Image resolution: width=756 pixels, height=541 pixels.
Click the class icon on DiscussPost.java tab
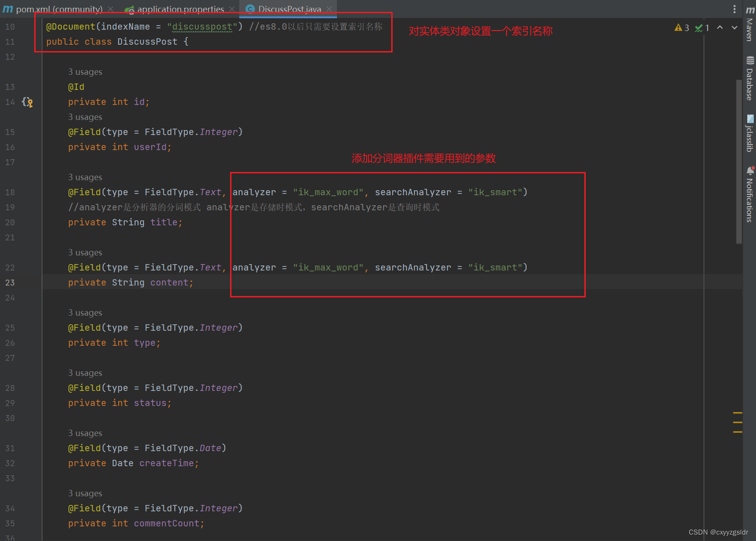[250, 9]
